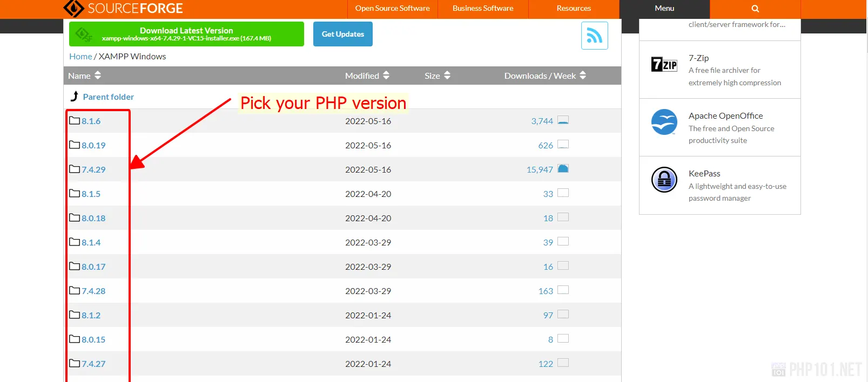This screenshot has width=868, height=382.
Task: Click the Business Software menu item
Action: [x=483, y=9]
